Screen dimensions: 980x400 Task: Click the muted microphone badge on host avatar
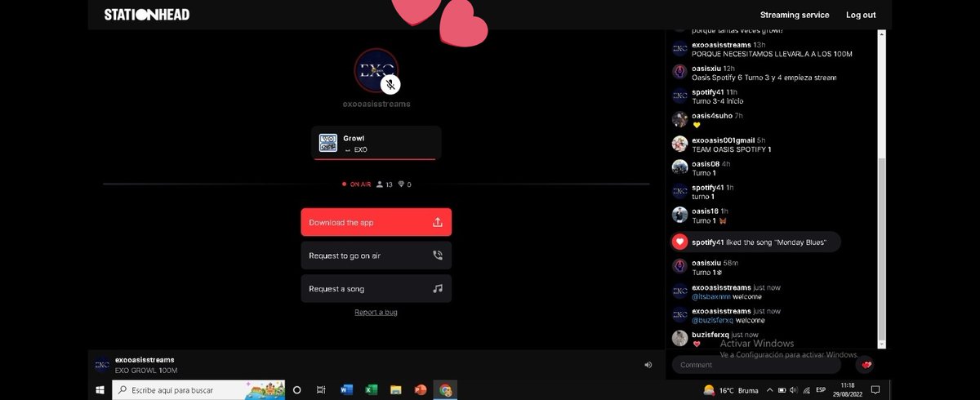(391, 83)
